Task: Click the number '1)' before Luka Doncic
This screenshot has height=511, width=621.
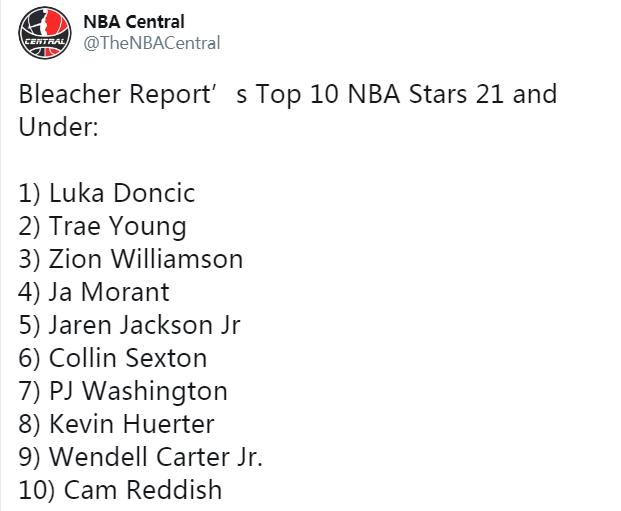Action: 29,194
